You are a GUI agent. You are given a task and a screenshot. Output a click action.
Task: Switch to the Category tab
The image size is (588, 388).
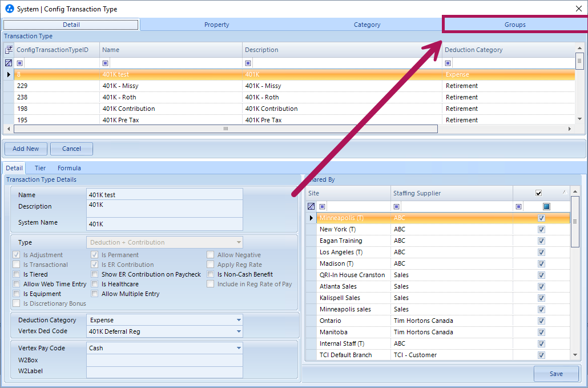click(x=367, y=25)
